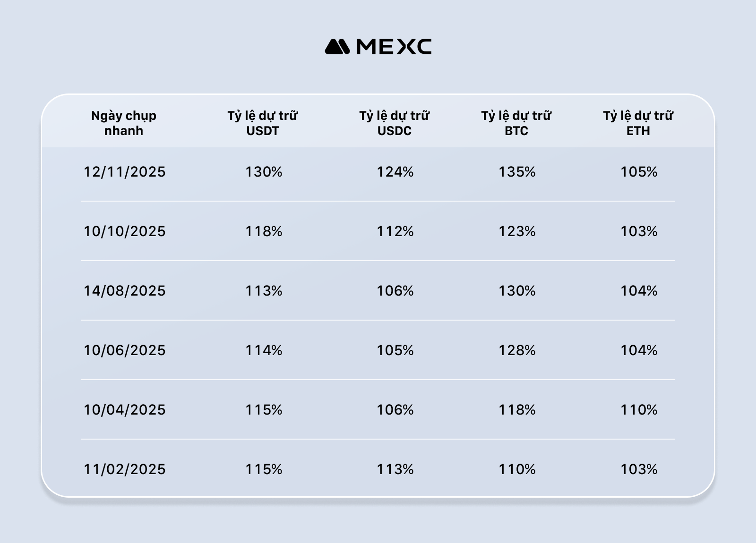Viewport: 756px width, 543px height.
Task: Click the Tỷ lệ dự trữ ETH header
Action: click(638, 123)
